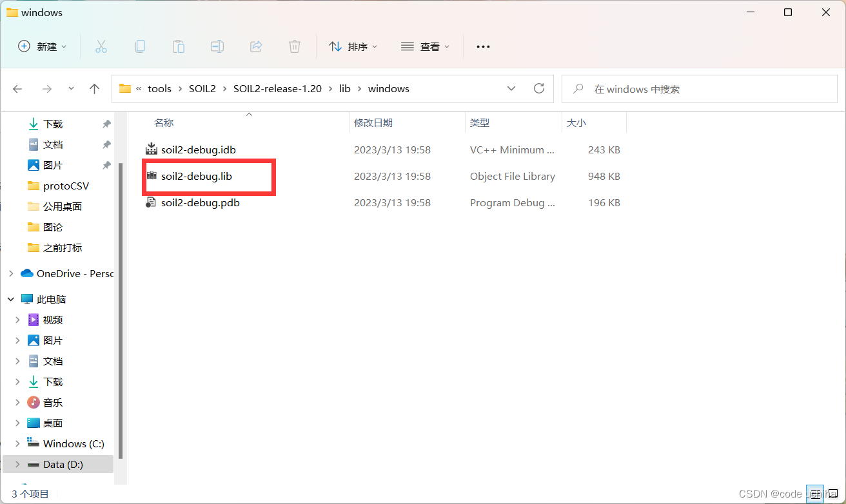
Task: Click lib file's type 'Object File Library'
Action: click(x=513, y=176)
